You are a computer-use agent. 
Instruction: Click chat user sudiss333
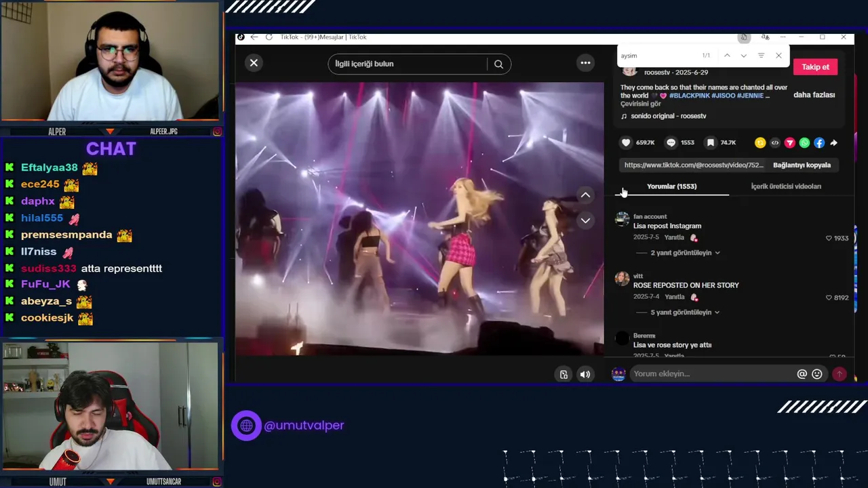(x=48, y=268)
